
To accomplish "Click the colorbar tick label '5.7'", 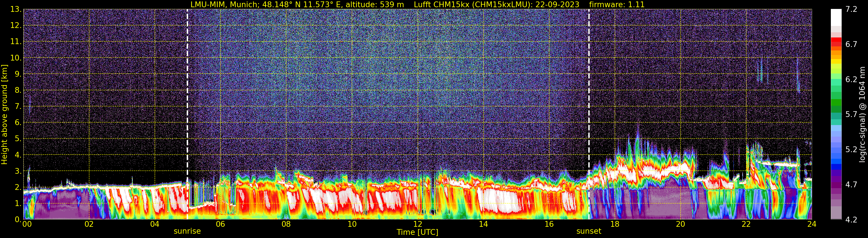I will pyautogui.click(x=851, y=115).
